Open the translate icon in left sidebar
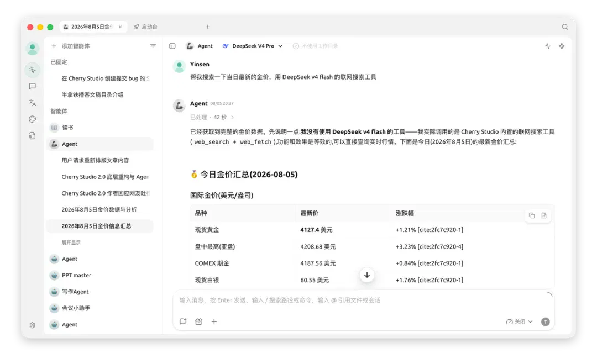The image size is (597, 364). 33,103
